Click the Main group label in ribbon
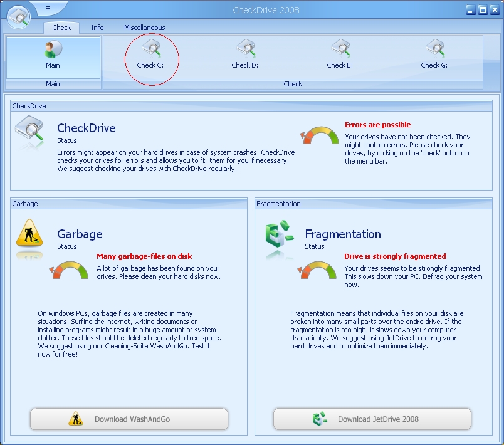Screen dimensions: 504x445 point(53,84)
